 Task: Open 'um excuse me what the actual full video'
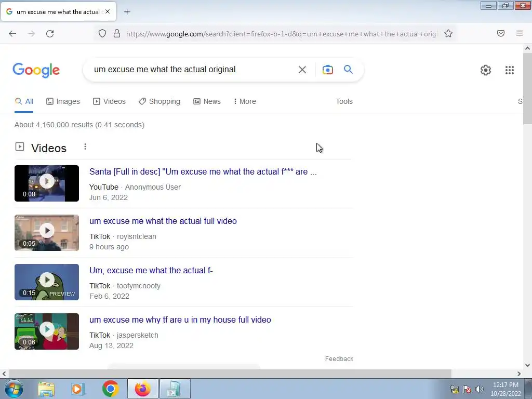[163, 221]
